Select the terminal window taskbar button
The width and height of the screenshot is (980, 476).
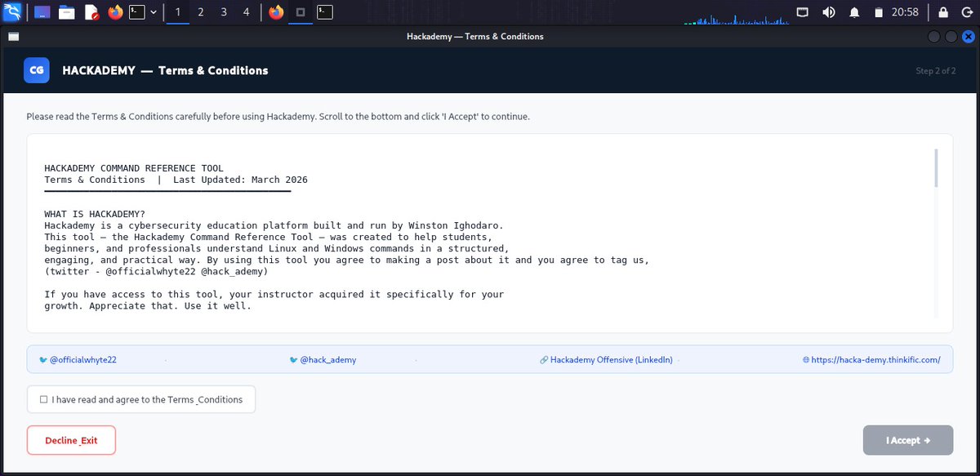[x=325, y=12]
